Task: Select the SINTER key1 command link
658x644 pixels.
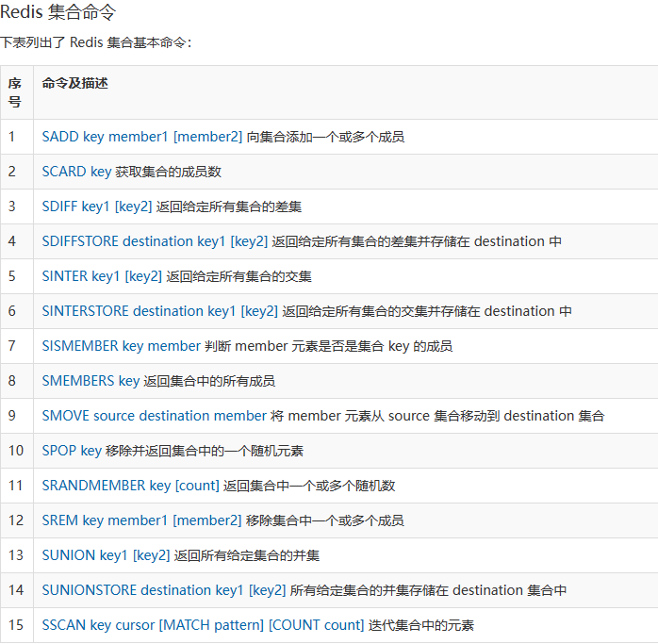Action: coord(102,276)
